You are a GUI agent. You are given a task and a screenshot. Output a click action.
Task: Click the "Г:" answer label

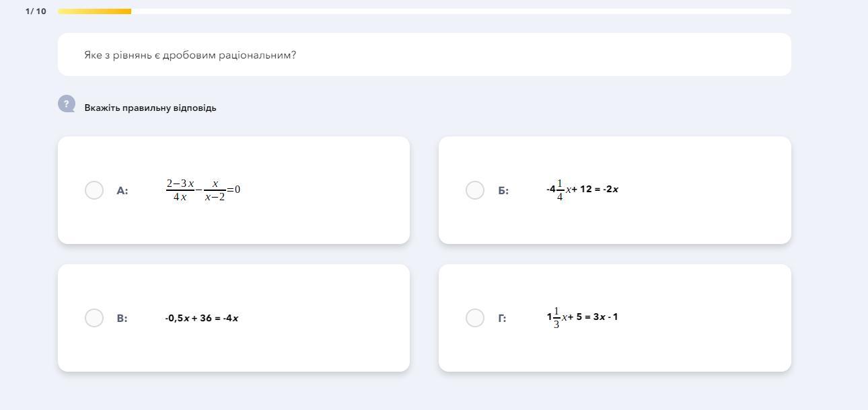502,319
